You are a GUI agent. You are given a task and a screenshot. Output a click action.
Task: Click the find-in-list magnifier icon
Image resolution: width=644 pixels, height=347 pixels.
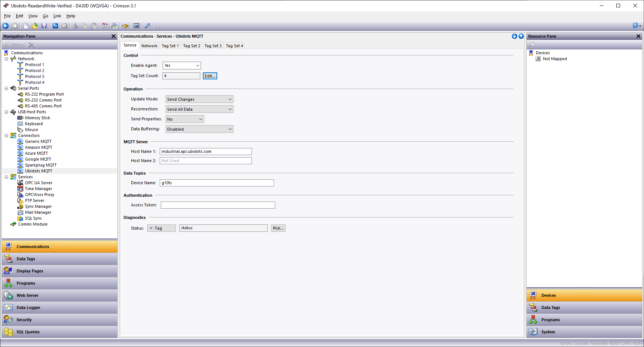pyautogui.click(x=114, y=26)
